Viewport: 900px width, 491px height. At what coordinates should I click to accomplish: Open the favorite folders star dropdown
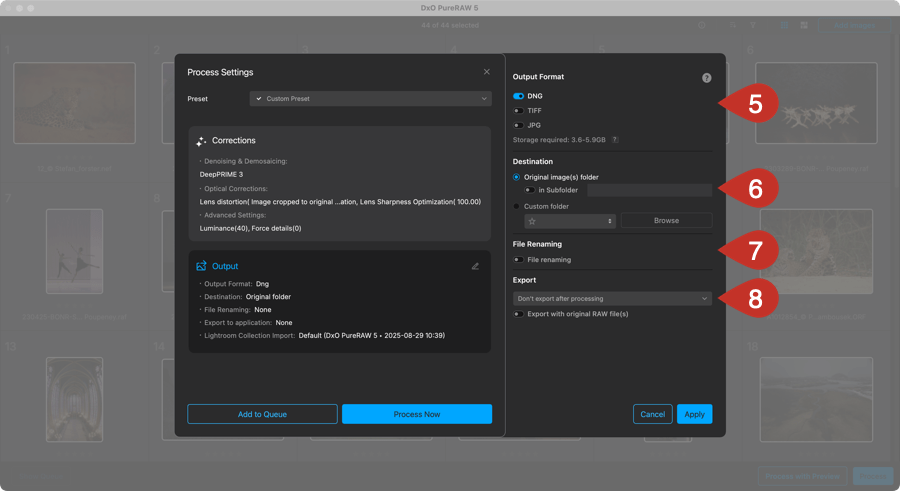pos(570,221)
